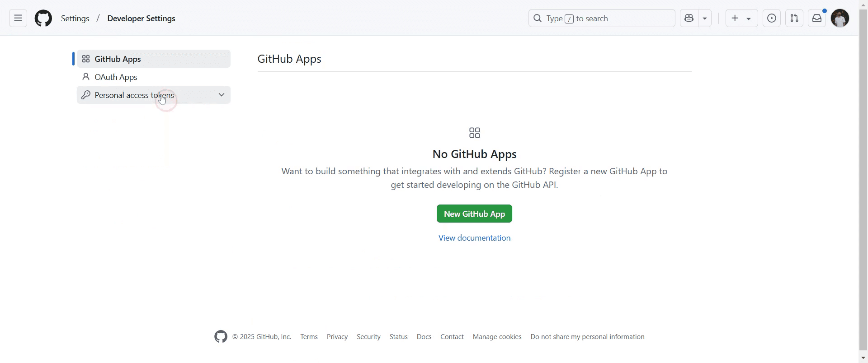This screenshot has width=868, height=363.
Task: Click Do not share my personal information
Action: point(587,337)
